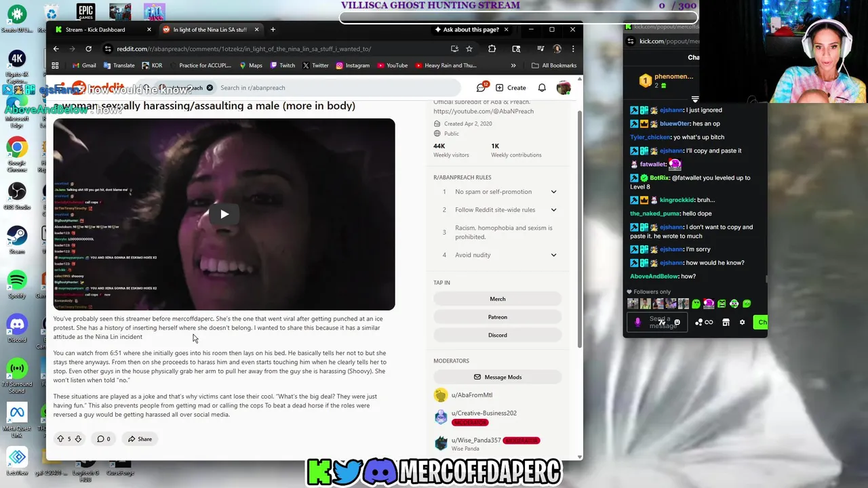Share the Reddit post

(x=140, y=439)
